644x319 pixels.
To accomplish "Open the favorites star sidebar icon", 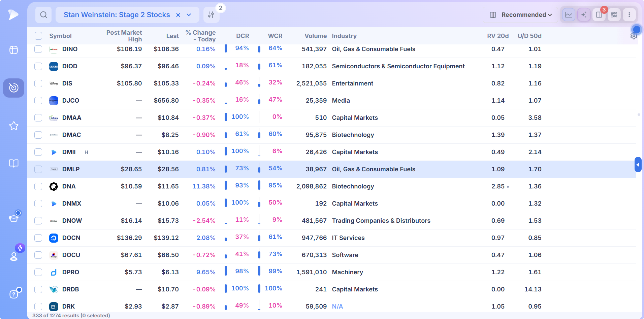I will click(x=13, y=126).
